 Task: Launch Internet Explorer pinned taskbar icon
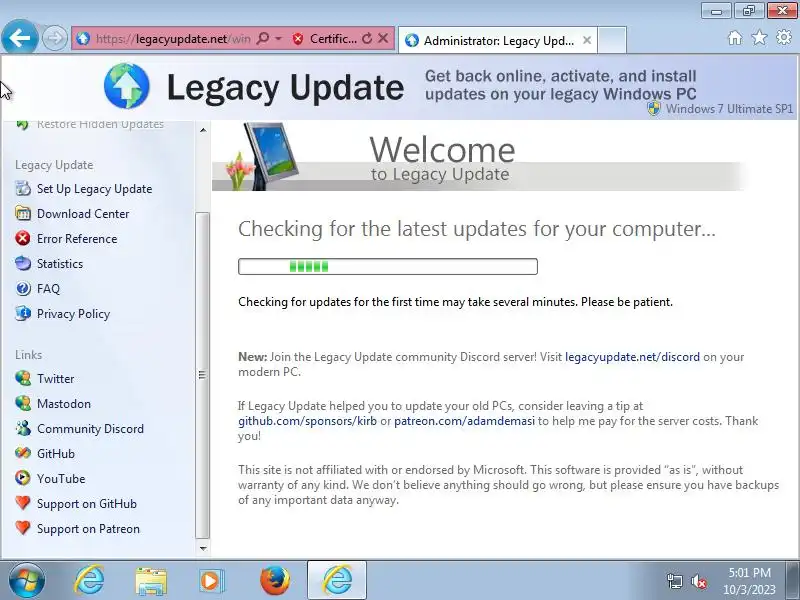(89, 581)
